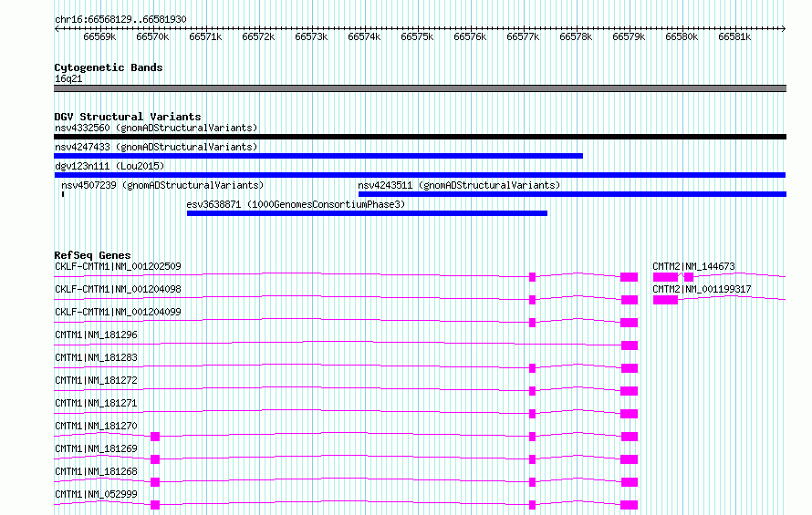Open the CMTM2|NM_144673 gene label
This screenshot has height=515, width=812.
click(x=693, y=266)
